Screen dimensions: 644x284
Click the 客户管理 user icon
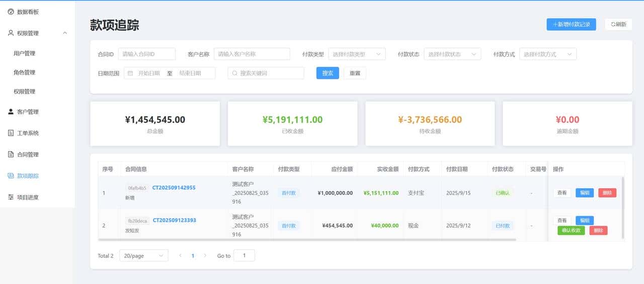[11, 112]
